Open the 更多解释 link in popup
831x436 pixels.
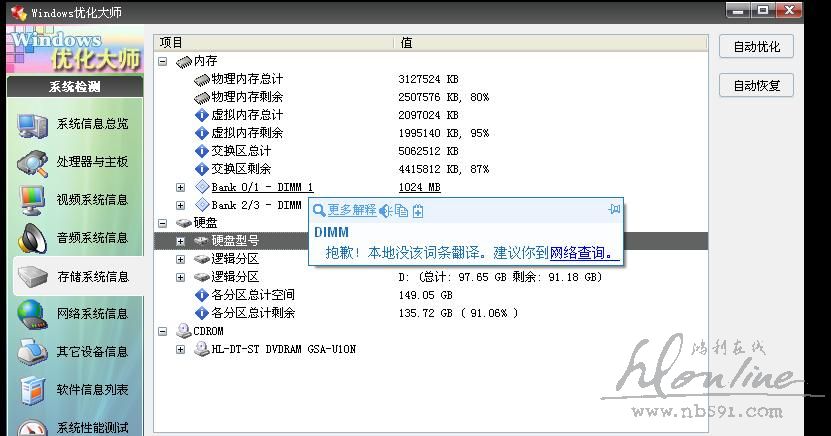click(352, 210)
